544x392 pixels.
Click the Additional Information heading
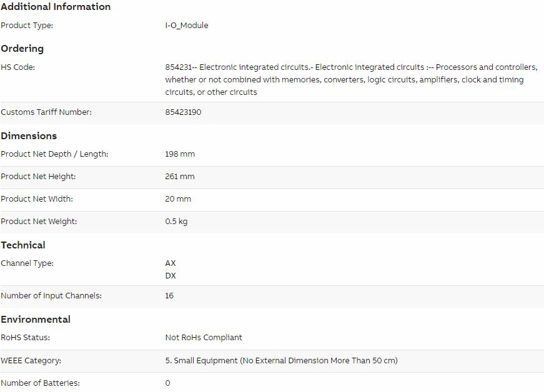pyautogui.click(x=56, y=7)
